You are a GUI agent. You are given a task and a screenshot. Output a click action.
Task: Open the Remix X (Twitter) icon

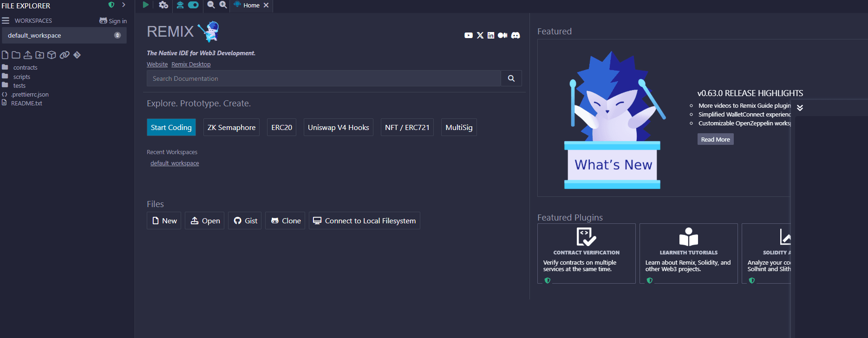click(x=480, y=35)
